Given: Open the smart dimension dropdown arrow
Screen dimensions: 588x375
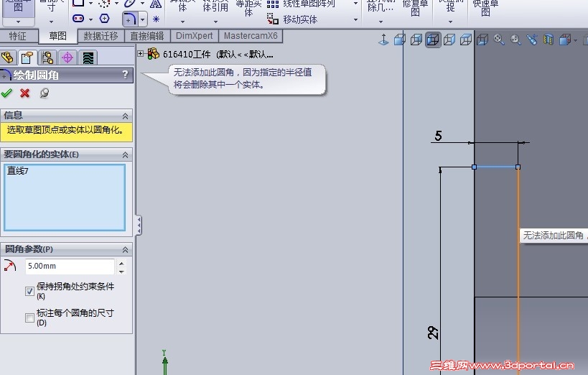Looking at the screenshot, I should pyautogui.click(x=52, y=22).
